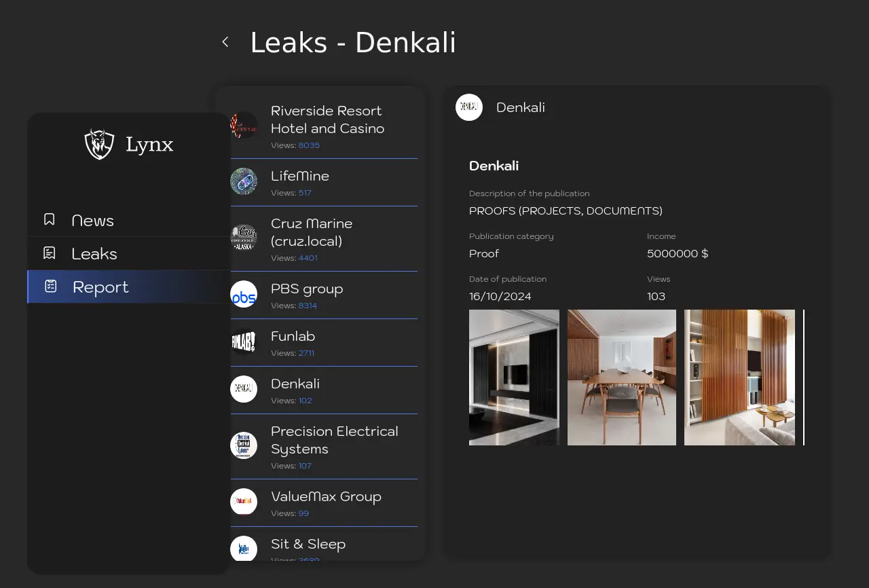Click the Denkali avatar in detail header
Image resolution: width=869 pixels, height=588 pixels.
click(469, 107)
